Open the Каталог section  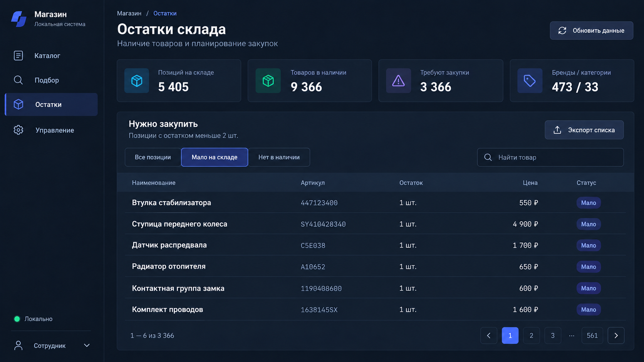pos(51,55)
